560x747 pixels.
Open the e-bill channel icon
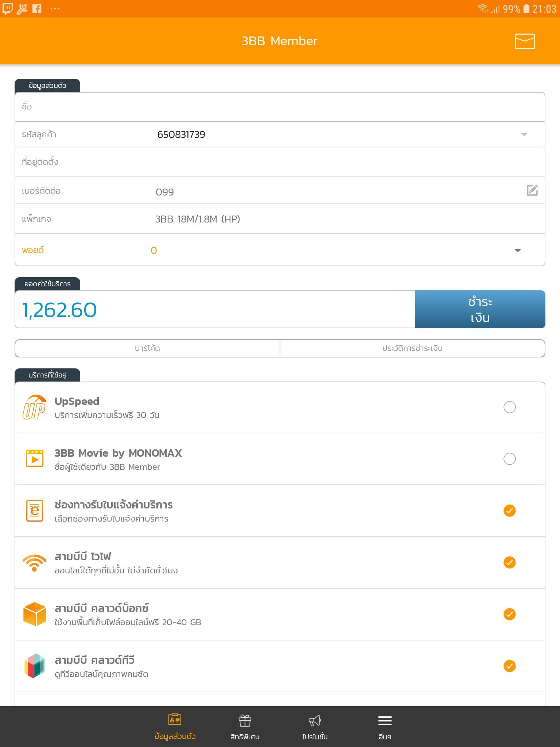35,510
